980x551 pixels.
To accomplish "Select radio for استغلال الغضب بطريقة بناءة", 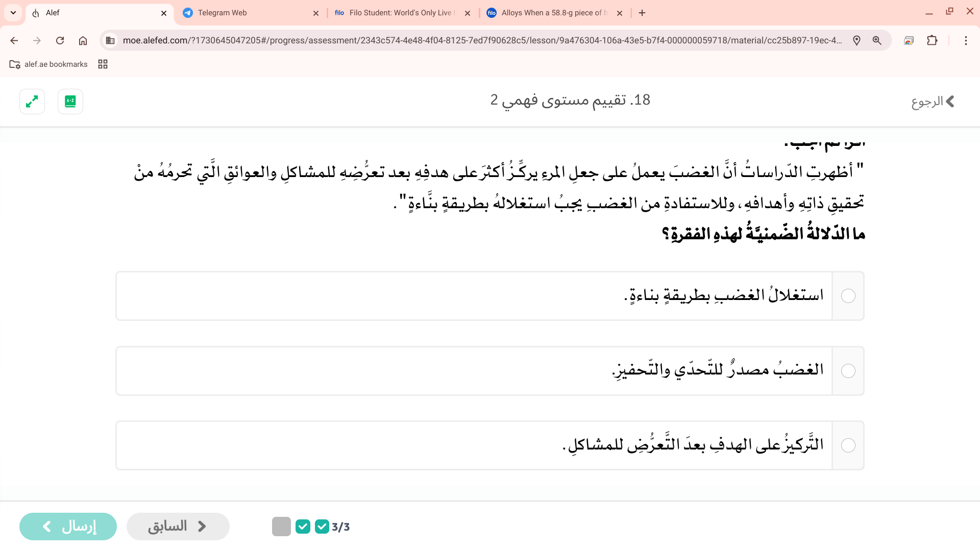I will click(848, 296).
